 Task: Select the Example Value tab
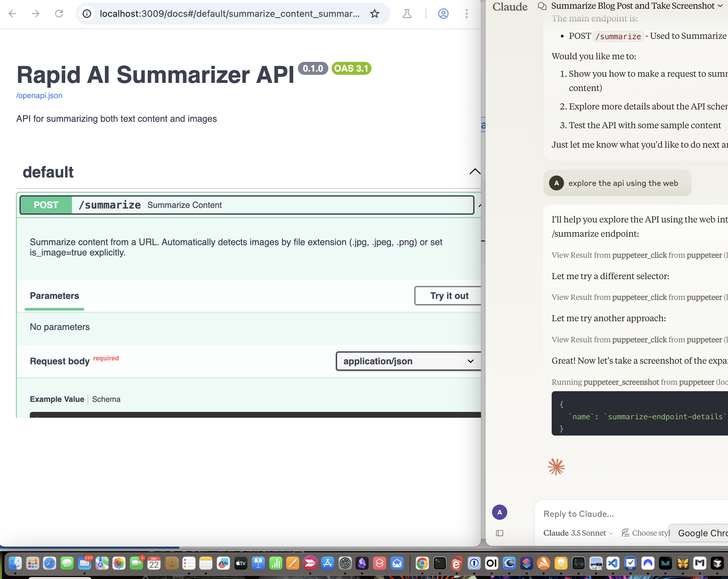(x=57, y=399)
